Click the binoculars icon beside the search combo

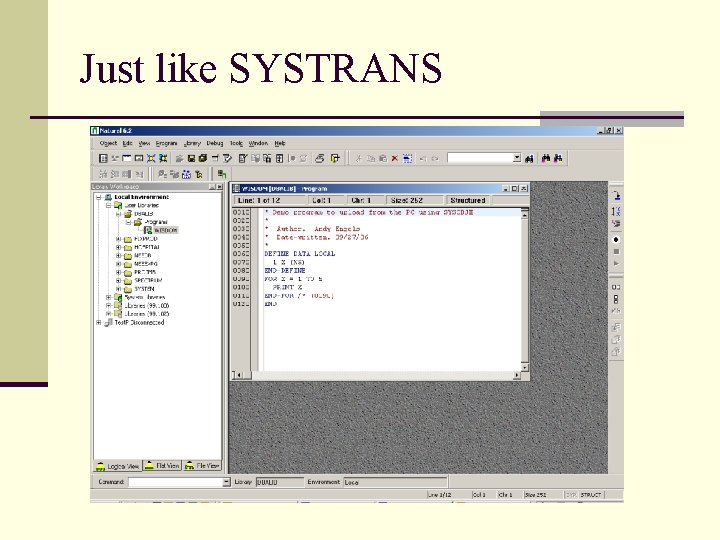pos(529,158)
